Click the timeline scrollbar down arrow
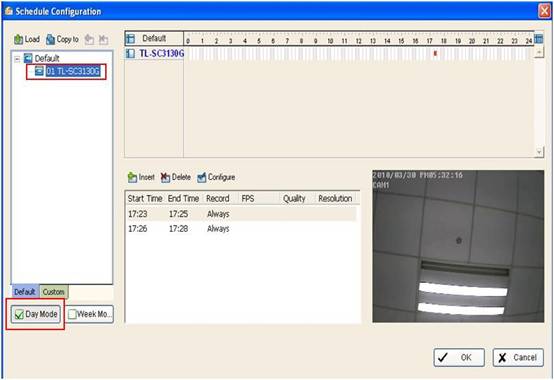 [x=539, y=152]
